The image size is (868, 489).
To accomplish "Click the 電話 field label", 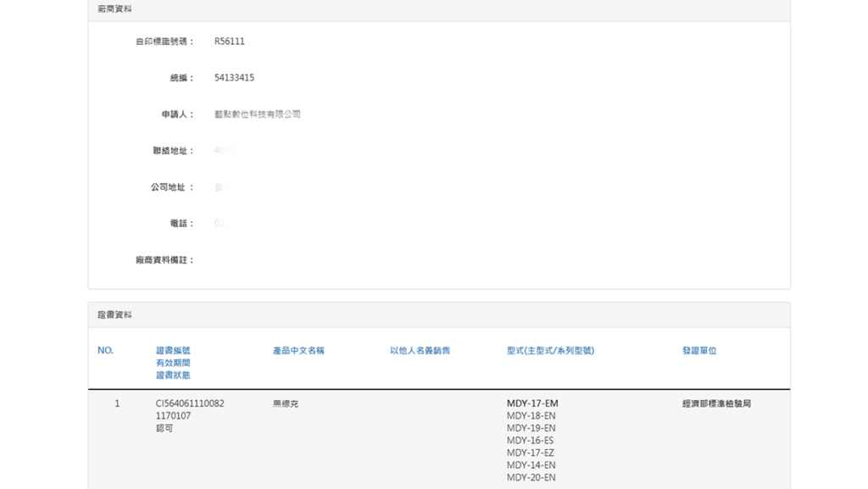I will click(x=181, y=224).
